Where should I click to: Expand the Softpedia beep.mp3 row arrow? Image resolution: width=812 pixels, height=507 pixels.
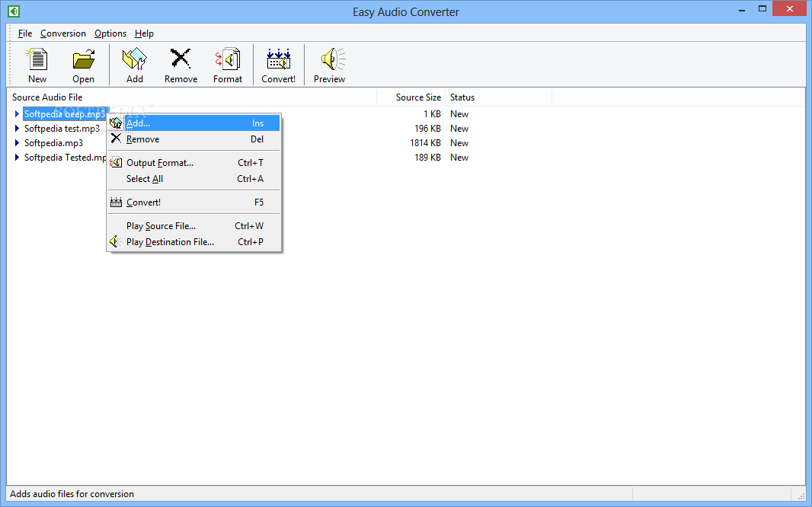point(17,114)
